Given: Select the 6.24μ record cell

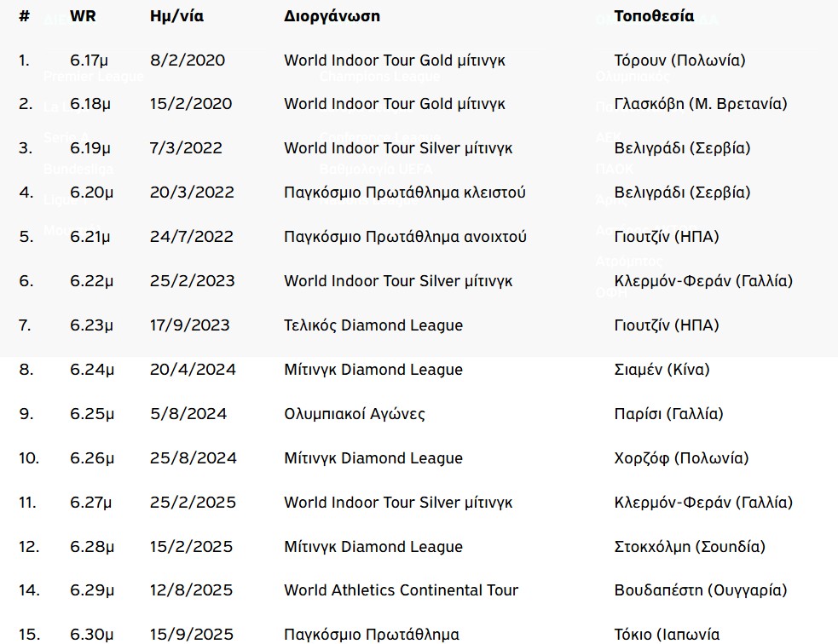Looking at the screenshot, I should pyautogui.click(x=91, y=370).
